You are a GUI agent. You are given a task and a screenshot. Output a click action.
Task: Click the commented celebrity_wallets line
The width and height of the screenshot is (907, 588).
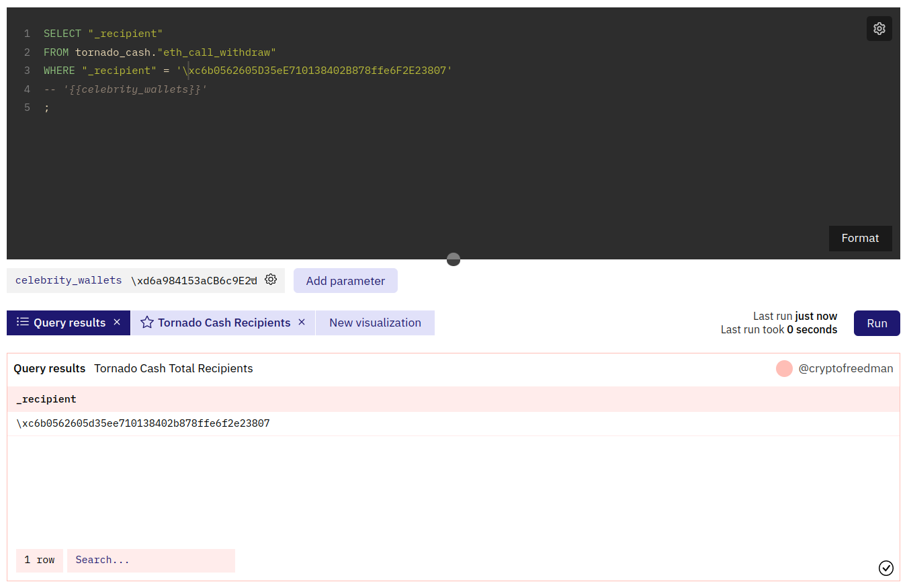click(x=126, y=89)
